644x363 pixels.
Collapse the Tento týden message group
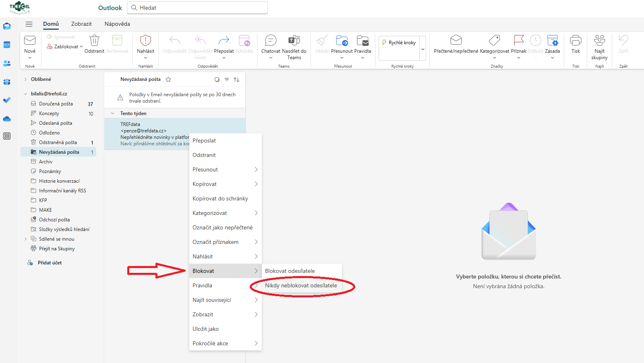pos(112,113)
